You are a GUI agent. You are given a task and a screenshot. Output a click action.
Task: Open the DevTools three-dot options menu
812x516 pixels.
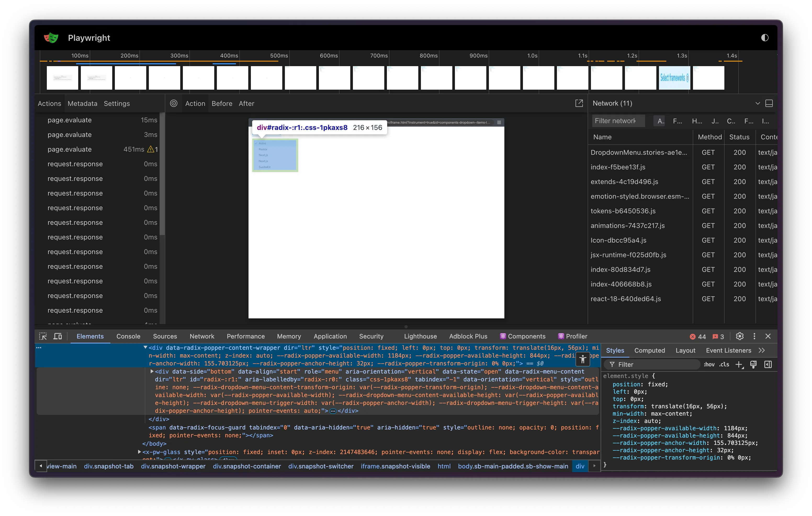coord(754,336)
